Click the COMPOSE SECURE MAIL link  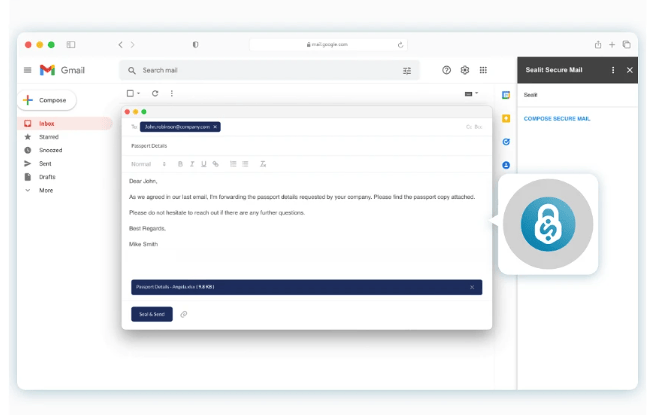(557, 118)
